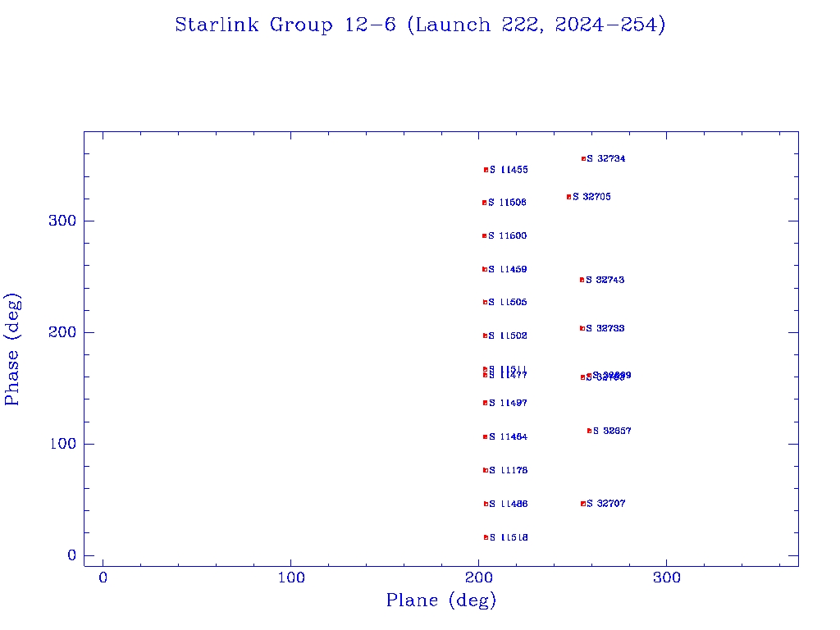Click the x-axis tick label '0'
The height and width of the screenshot is (630, 840).
click(x=103, y=577)
